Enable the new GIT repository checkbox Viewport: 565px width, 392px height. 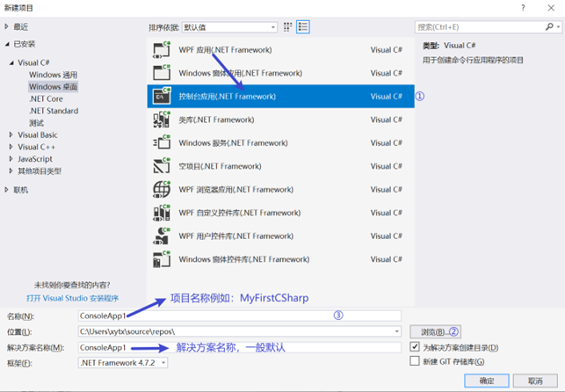[415, 360]
